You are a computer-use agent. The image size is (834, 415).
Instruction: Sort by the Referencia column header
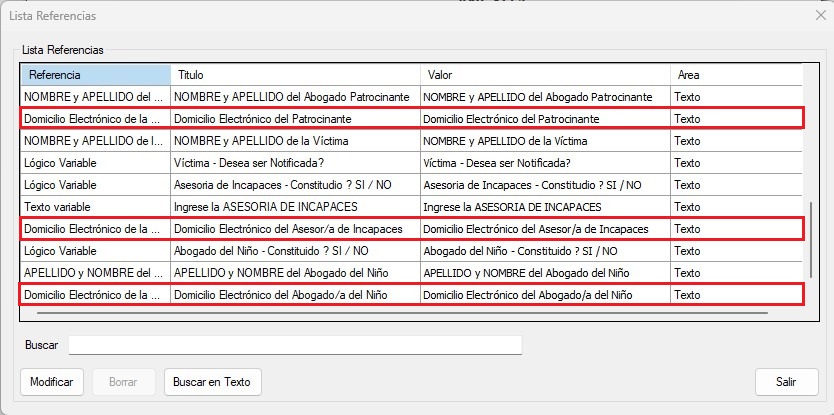96,75
